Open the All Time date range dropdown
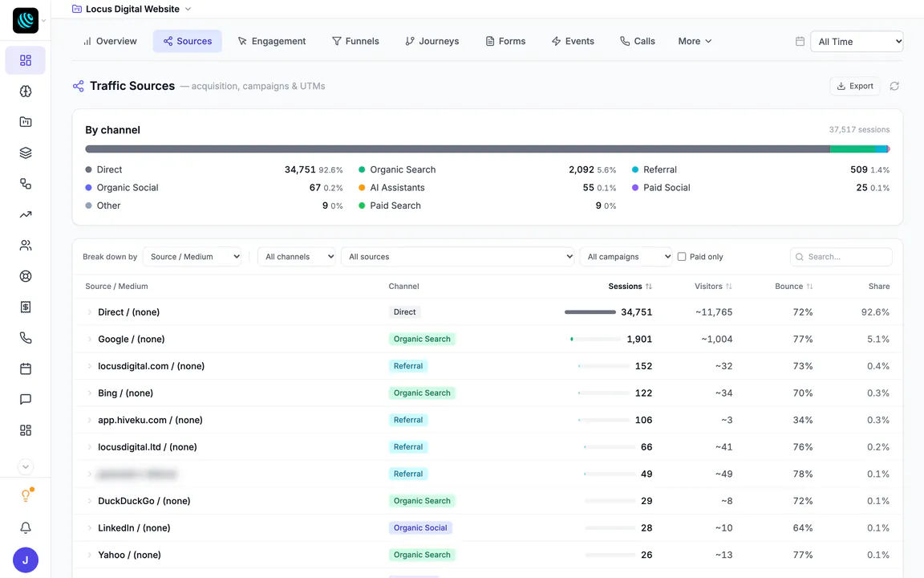This screenshot has height=578, width=924. pyautogui.click(x=857, y=41)
